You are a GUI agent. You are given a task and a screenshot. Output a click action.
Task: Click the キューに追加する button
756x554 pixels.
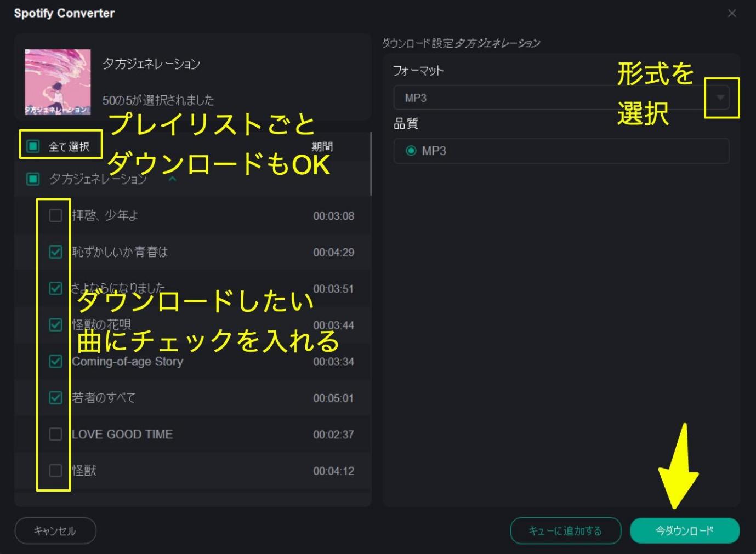tap(565, 531)
